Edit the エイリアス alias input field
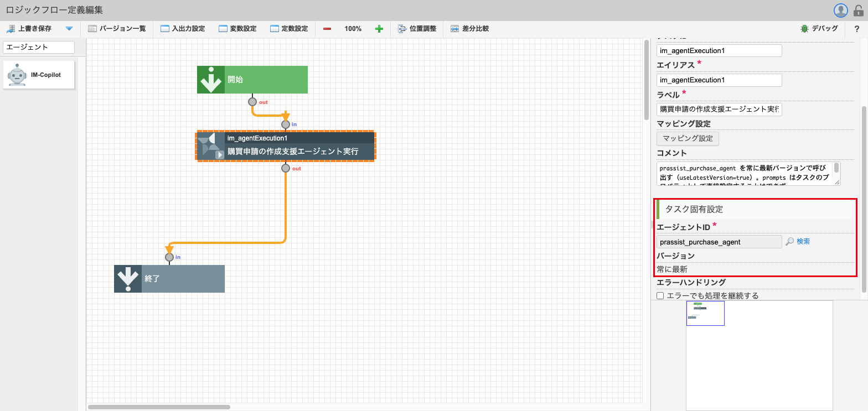Screen dimensions: 868x411 pyautogui.click(x=719, y=80)
